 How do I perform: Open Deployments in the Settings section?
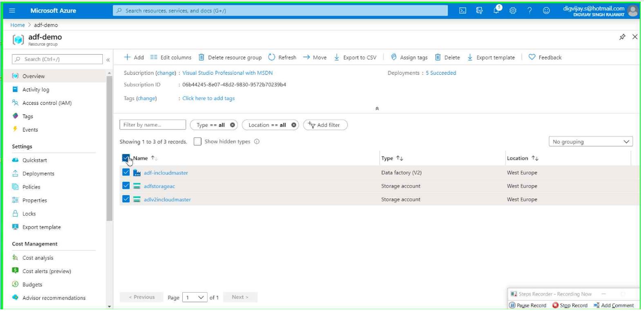pos(38,174)
